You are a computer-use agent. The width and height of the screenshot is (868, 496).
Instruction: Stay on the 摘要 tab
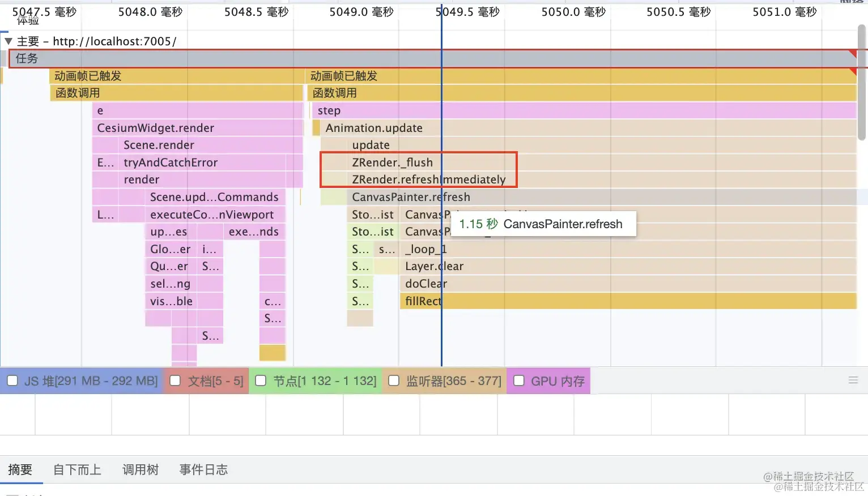[21, 469]
